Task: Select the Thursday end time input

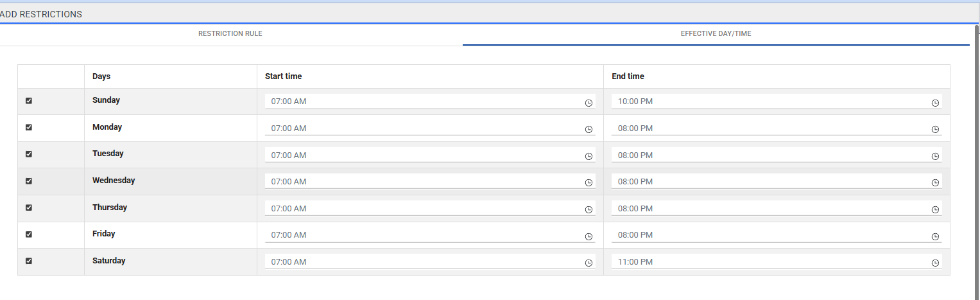Action: coord(770,209)
